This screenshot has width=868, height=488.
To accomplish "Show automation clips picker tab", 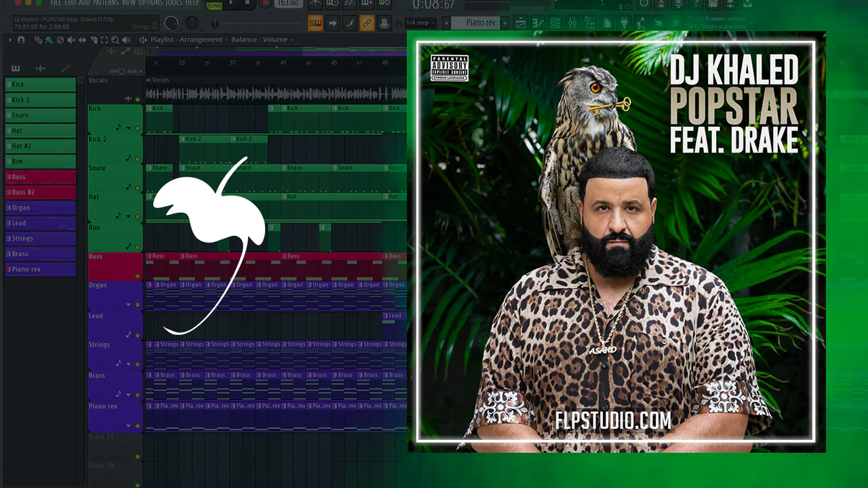I will pos(65,68).
